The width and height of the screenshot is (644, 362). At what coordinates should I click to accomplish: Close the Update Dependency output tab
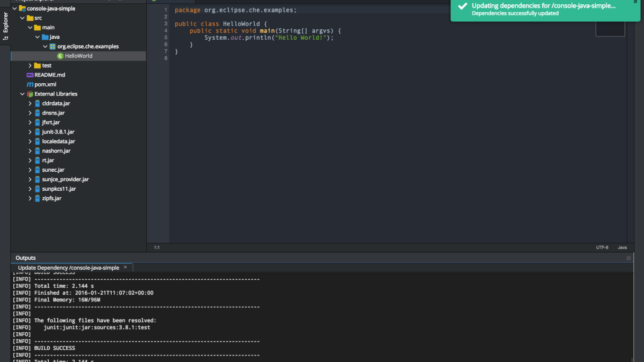point(125,267)
